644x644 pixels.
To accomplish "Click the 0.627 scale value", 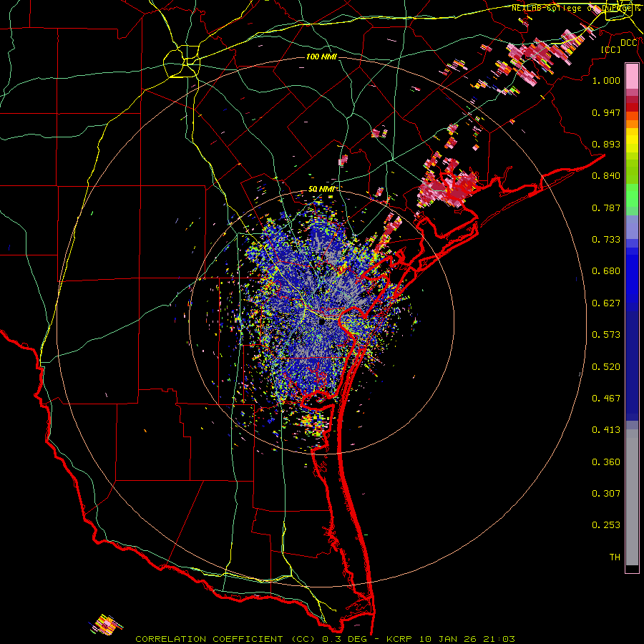I will point(606,303).
